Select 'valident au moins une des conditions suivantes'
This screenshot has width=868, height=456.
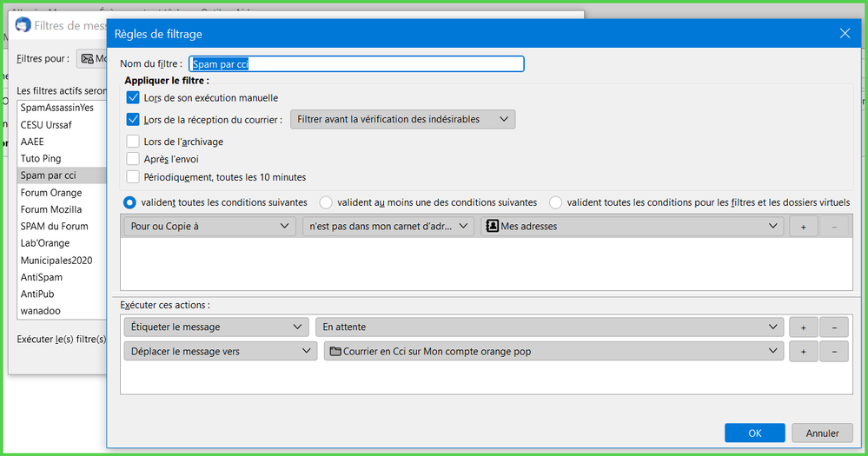click(x=326, y=202)
